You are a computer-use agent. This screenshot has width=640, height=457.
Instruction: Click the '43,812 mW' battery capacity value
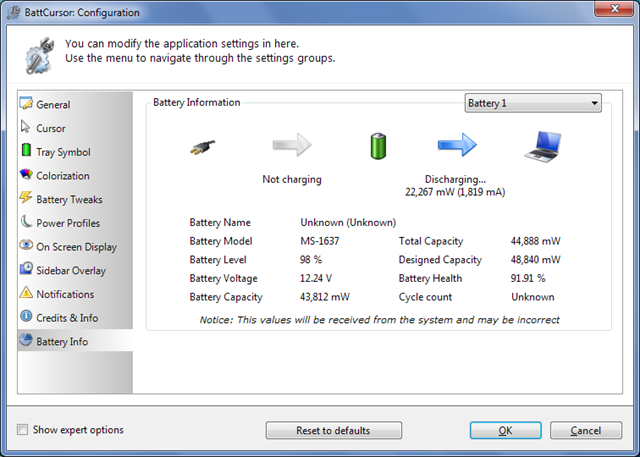coord(325,297)
